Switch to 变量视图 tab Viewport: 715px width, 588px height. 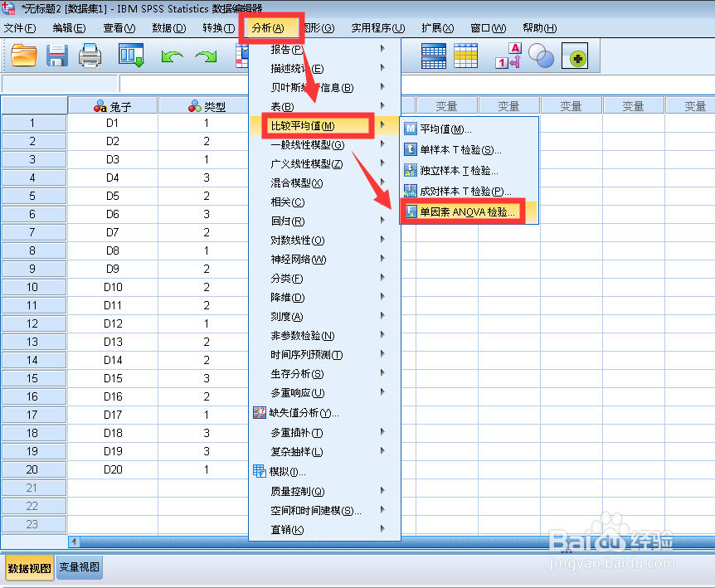pyautogui.click(x=80, y=567)
